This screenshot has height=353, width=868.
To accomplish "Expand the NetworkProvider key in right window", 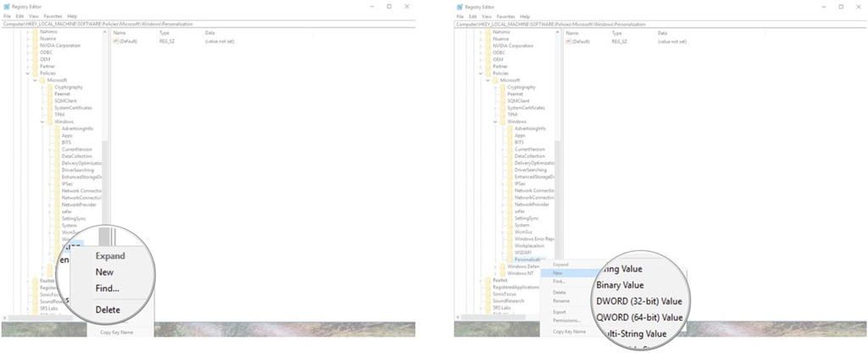I will [x=503, y=205].
